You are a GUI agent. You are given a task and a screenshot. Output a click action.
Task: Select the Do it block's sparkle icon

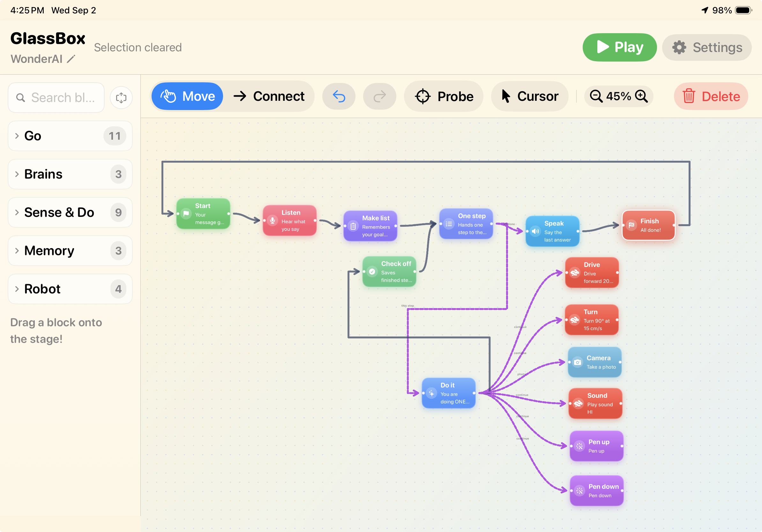(431, 393)
